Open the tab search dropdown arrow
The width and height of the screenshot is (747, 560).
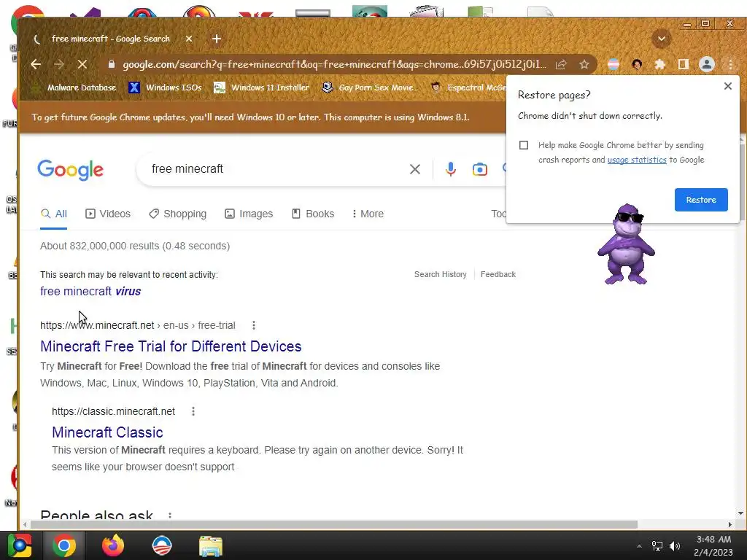[661, 39]
